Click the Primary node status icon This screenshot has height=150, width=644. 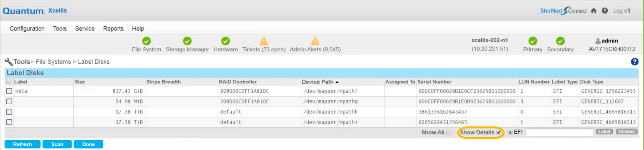[533, 41]
